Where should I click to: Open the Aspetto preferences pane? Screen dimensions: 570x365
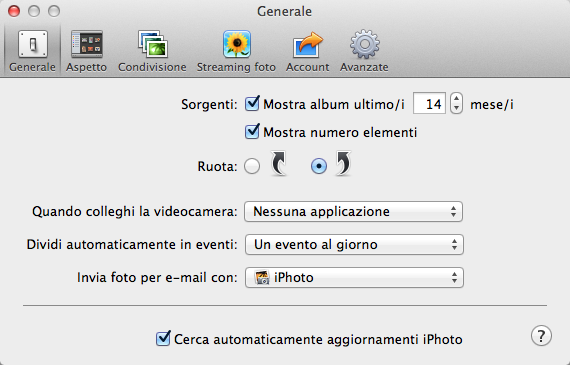point(87,51)
